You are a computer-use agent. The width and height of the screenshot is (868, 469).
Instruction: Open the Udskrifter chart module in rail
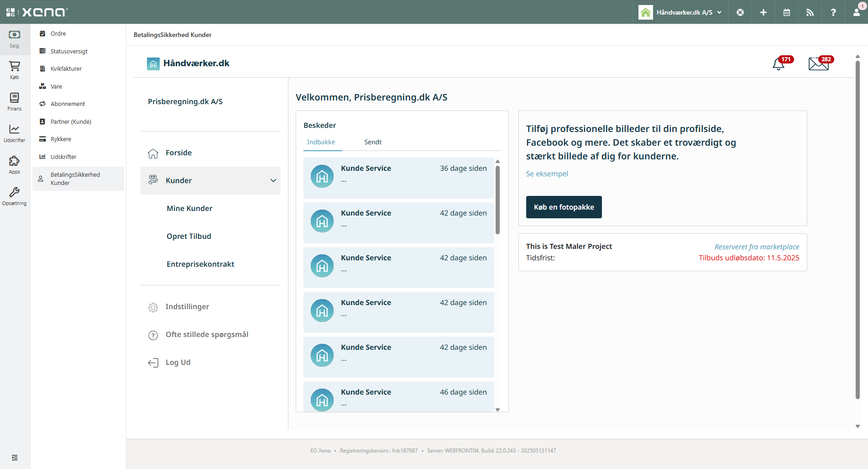point(15,134)
